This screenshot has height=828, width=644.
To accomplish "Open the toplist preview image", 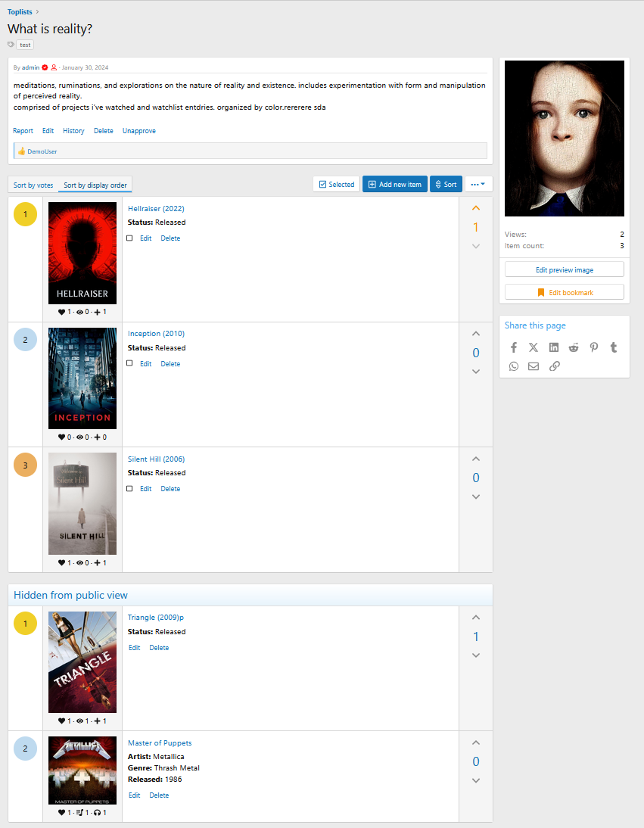I will click(565, 139).
